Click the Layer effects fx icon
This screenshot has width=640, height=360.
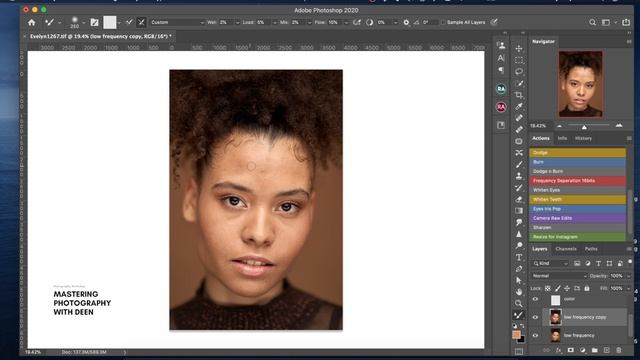(x=558, y=350)
